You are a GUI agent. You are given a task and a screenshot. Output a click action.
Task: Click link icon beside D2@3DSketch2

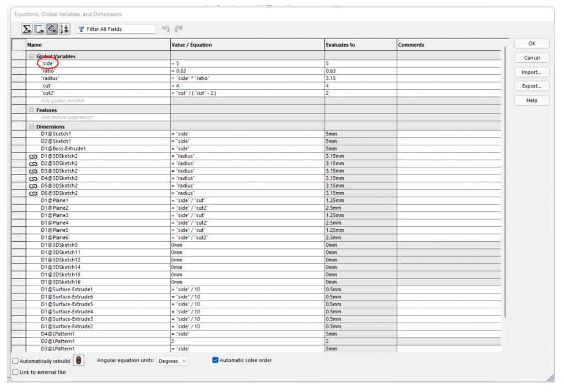(x=33, y=164)
